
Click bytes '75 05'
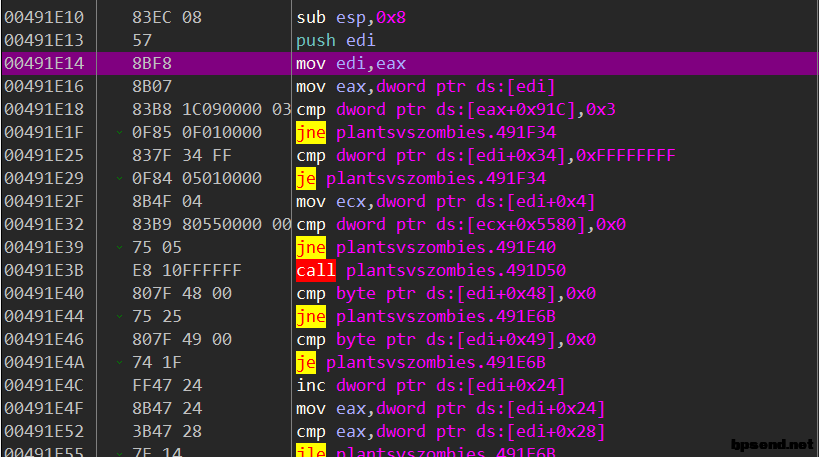pyautogui.click(x=157, y=247)
